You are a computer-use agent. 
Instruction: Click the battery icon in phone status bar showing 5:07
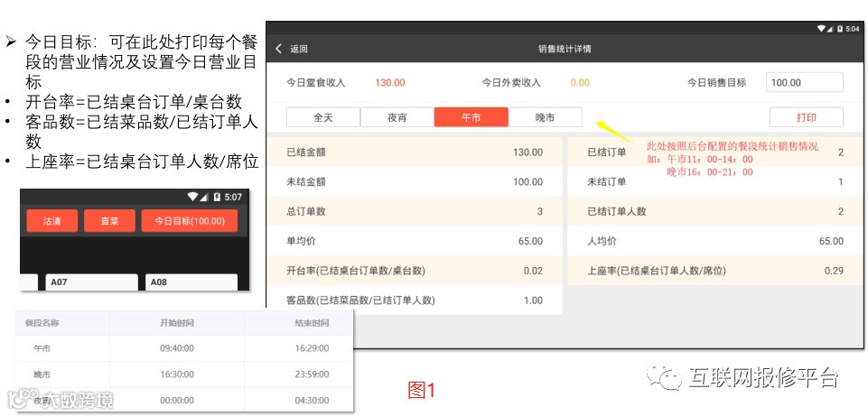tap(217, 197)
